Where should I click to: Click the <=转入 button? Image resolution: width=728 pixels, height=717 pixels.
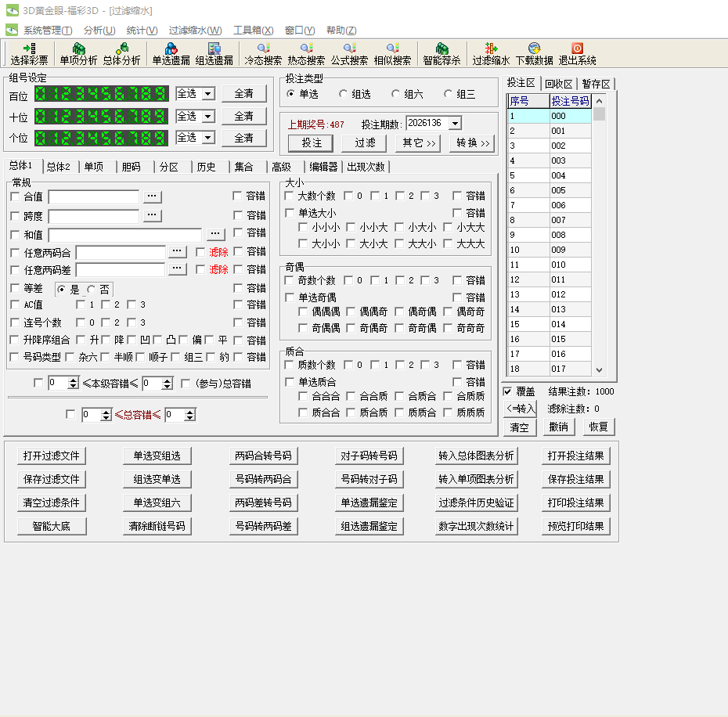pos(521,409)
